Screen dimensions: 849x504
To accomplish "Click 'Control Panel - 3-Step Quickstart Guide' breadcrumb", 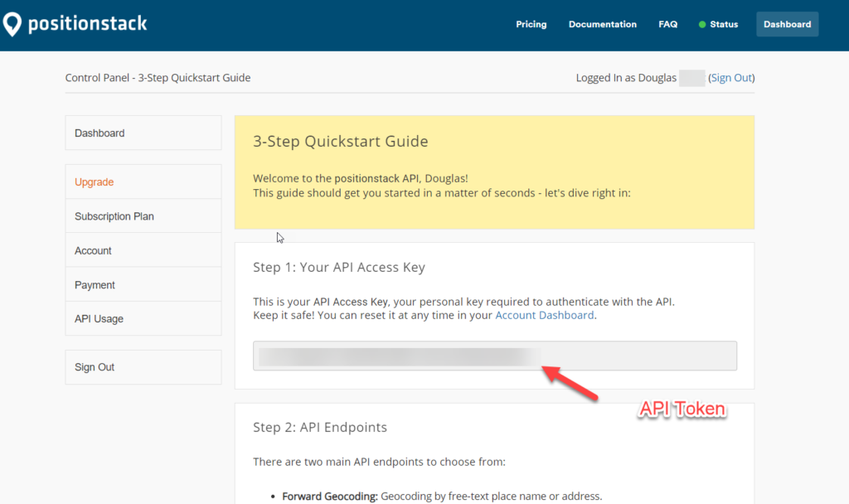I will coord(158,77).
